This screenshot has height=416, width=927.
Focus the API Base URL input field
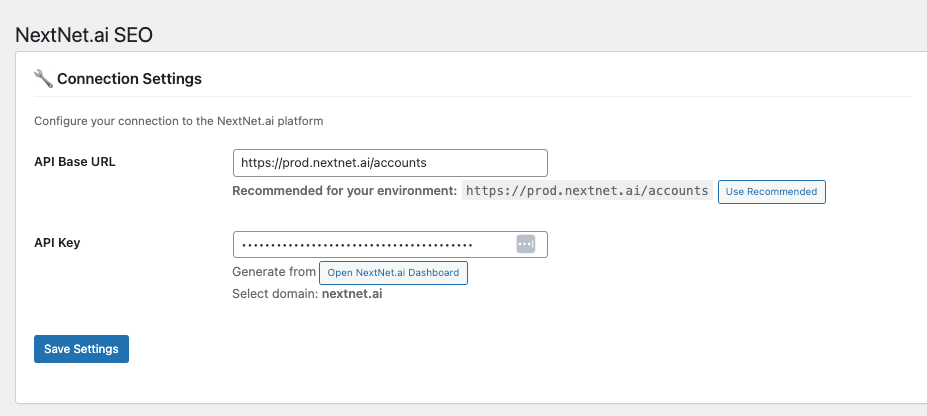coord(390,162)
